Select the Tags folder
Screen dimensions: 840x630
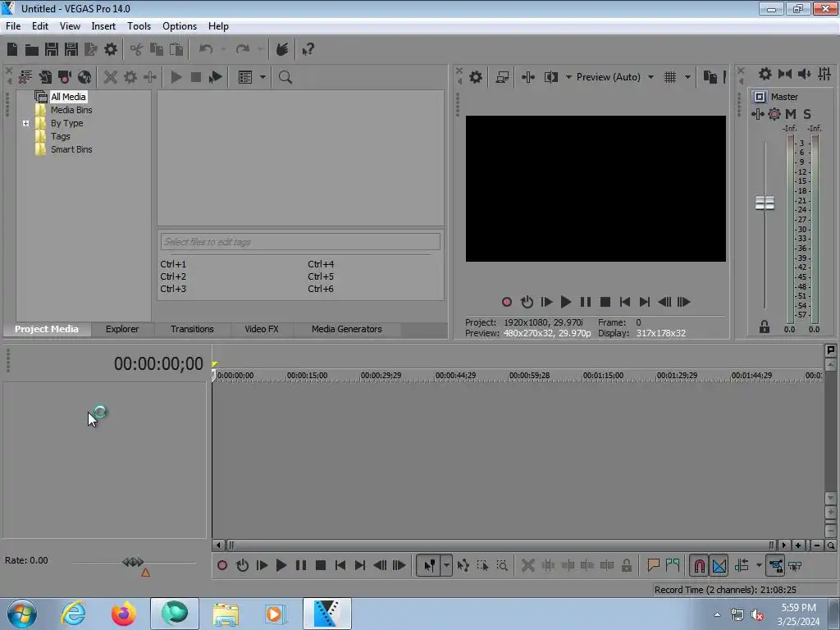61,136
